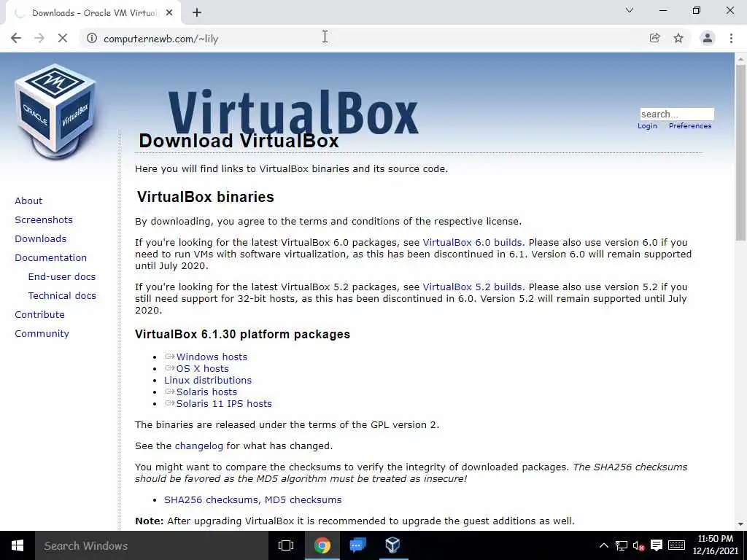Click the Search Windows box

click(x=152, y=545)
